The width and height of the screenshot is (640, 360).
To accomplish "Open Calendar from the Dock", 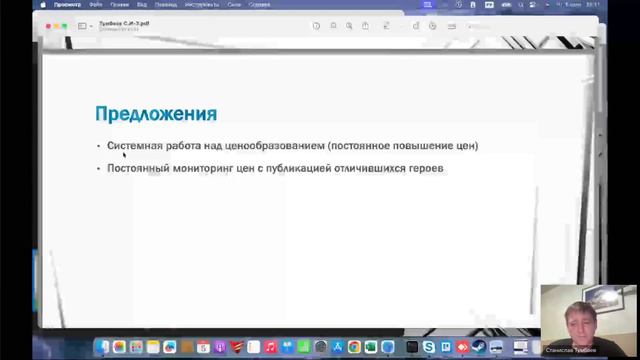I will (x=203, y=347).
